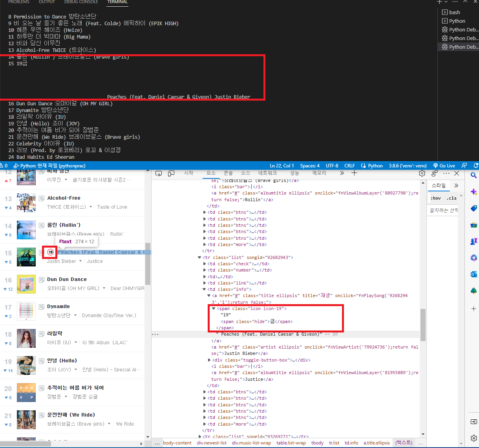Click the notifications bell in status bar
Viewport: 479px width, 448px height.
tap(475, 166)
